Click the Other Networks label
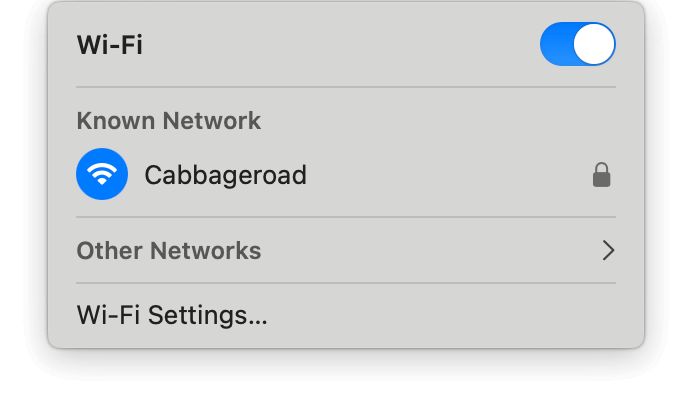The height and width of the screenshot is (404, 692). coord(169,250)
